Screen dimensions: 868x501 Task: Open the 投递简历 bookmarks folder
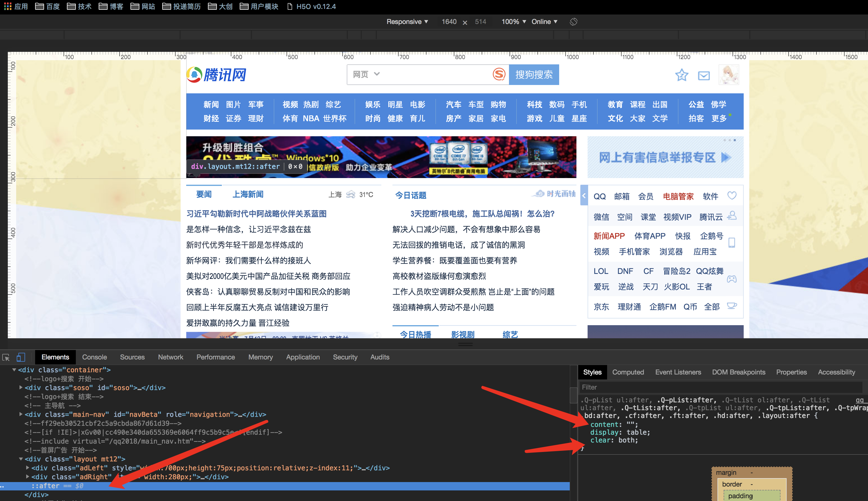click(181, 6)
